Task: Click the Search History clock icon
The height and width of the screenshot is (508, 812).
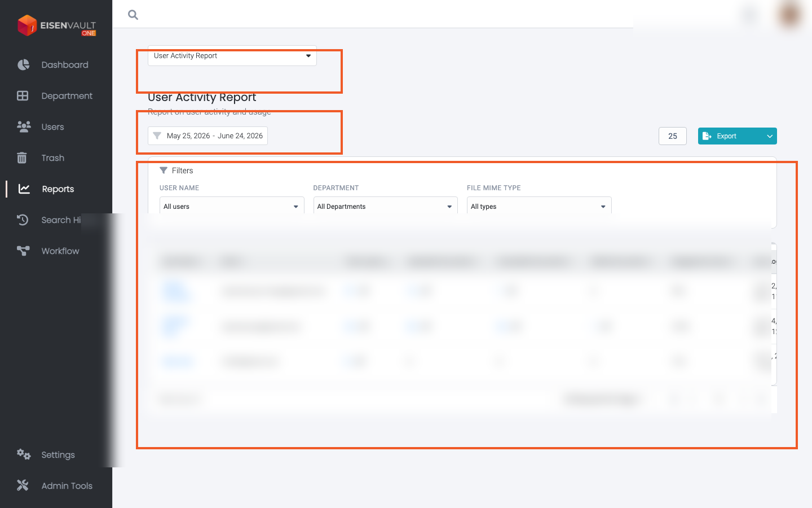Action: tap(23, 220)
